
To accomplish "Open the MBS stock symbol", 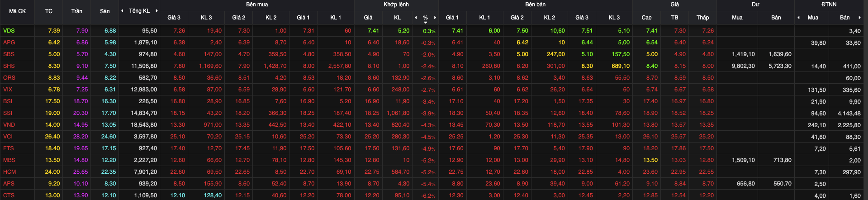I will coord(9,160).
